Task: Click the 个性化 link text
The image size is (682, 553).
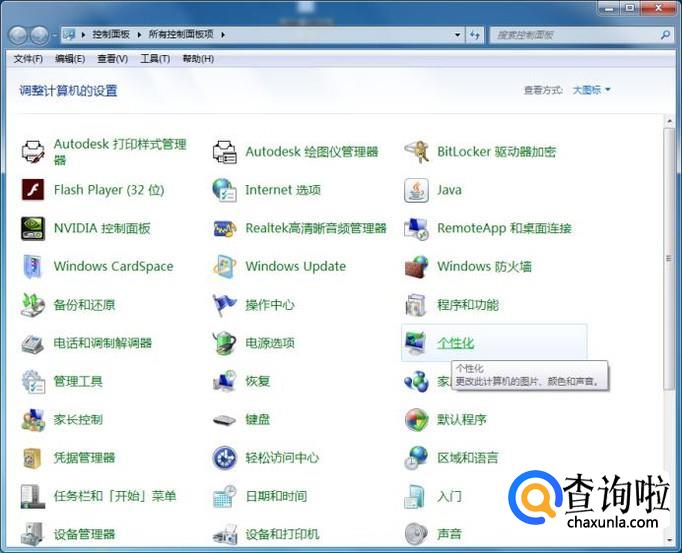Action: tap(455, 343)
